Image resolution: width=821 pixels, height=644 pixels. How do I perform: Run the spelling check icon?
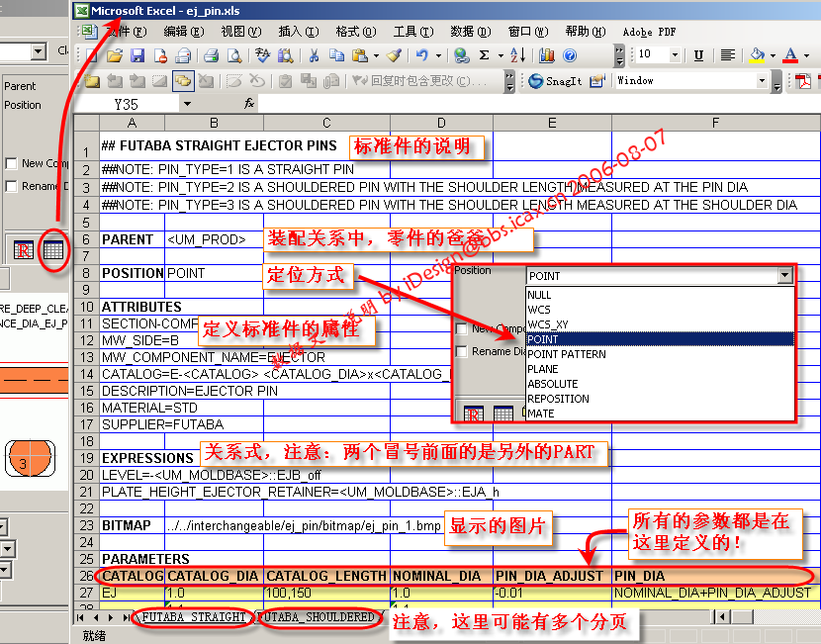click(x=262, y=55)
